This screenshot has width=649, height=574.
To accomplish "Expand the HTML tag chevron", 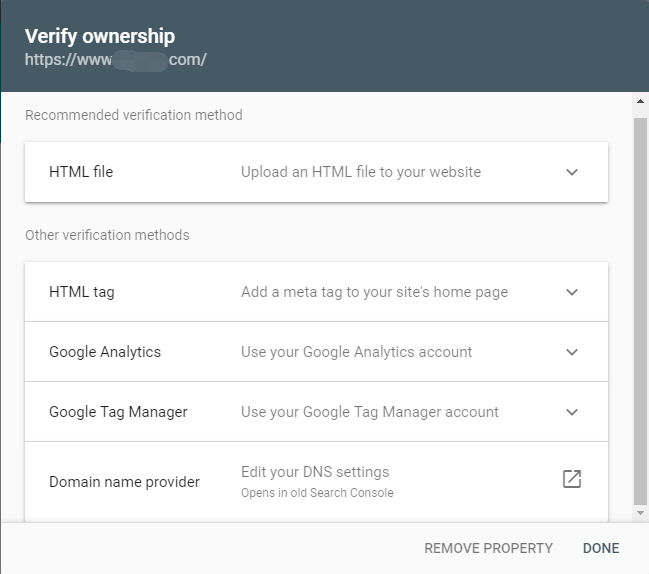I will click(x=572, y=292).
